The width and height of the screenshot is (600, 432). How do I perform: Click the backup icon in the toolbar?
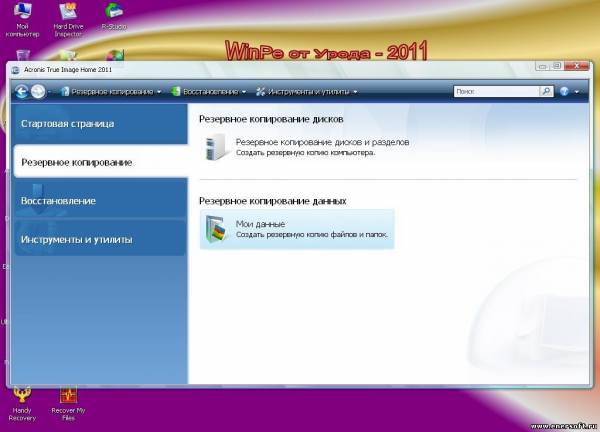point(65,91)
